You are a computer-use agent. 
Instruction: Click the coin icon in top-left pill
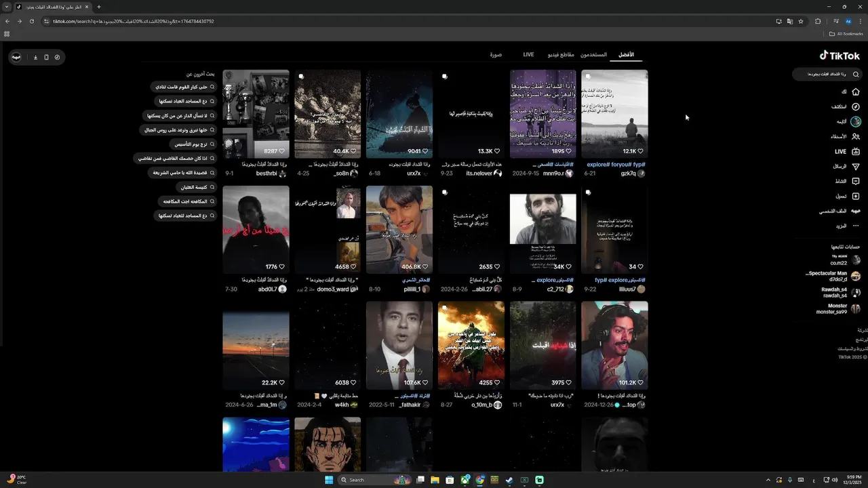pos(57,57)
